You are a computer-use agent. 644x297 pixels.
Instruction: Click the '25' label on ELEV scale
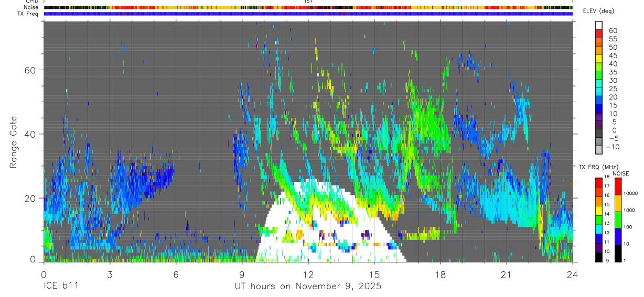(613, 89)
